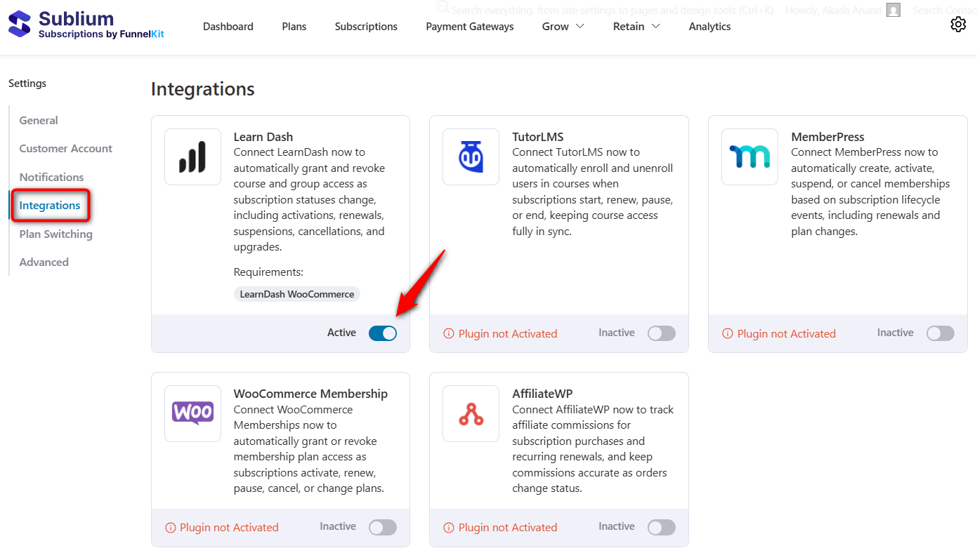This screenshot has width=977, height=560.
Task: Click the WooCommerce Membership Inactive switch
Action: click(382, 527)
